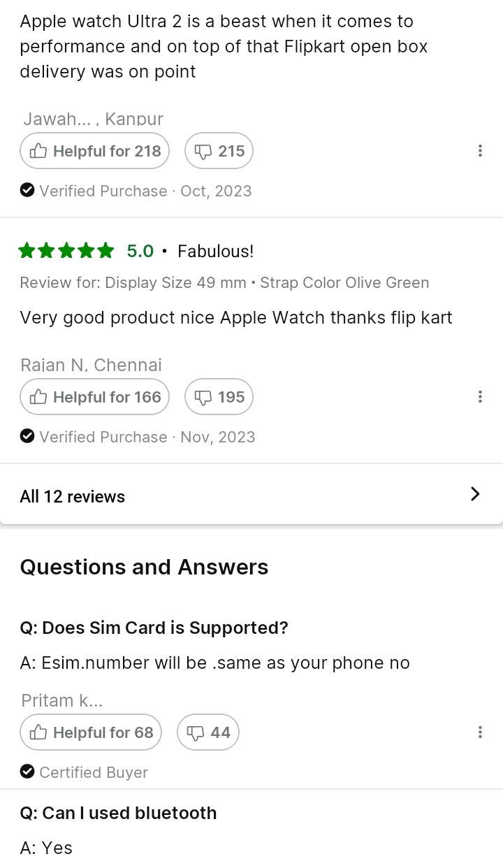Screen dimensions: 503x868
Task: Open options menu for Pritam's answer
Action: coord(480,732)
